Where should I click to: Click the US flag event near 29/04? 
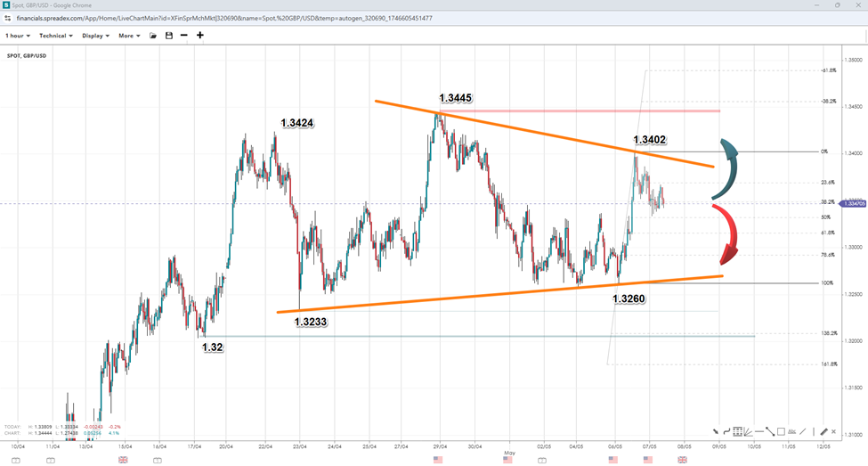point(438,460)
